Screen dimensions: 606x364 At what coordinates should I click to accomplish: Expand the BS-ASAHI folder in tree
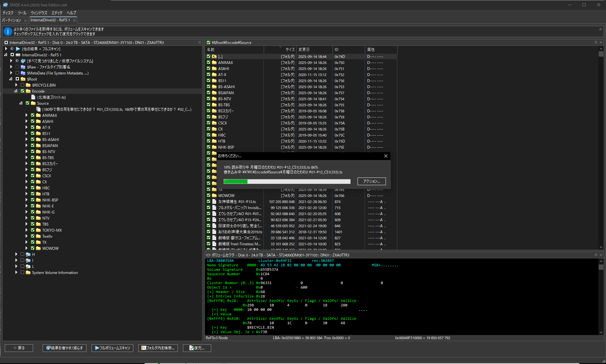pyautogui.click(x=27, y=140)
